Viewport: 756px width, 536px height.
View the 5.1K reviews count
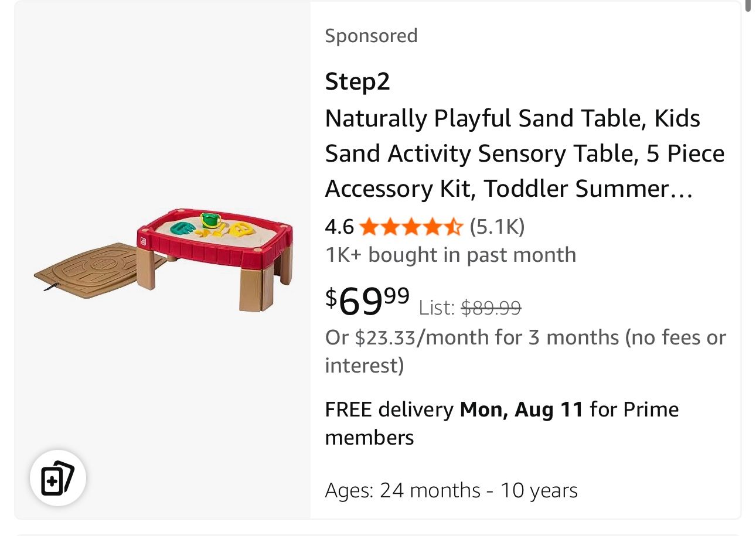point(497,226)
